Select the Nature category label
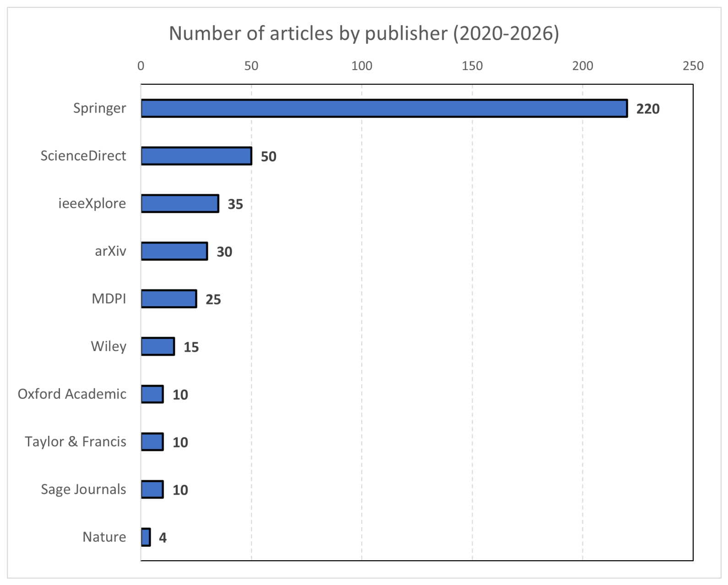The width and height of the screenshot is (728, 585). [104, 537]
